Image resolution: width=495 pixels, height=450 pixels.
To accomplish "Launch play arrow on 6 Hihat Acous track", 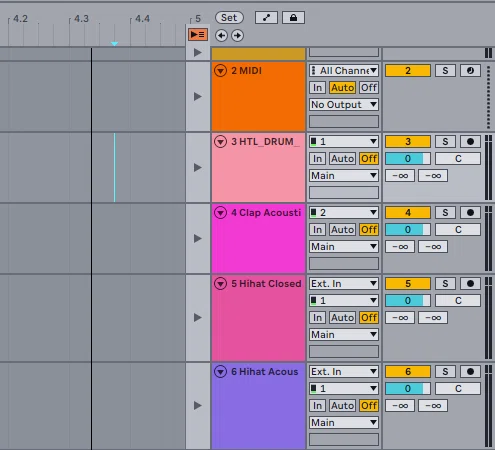I will click(x=198, y=405).
